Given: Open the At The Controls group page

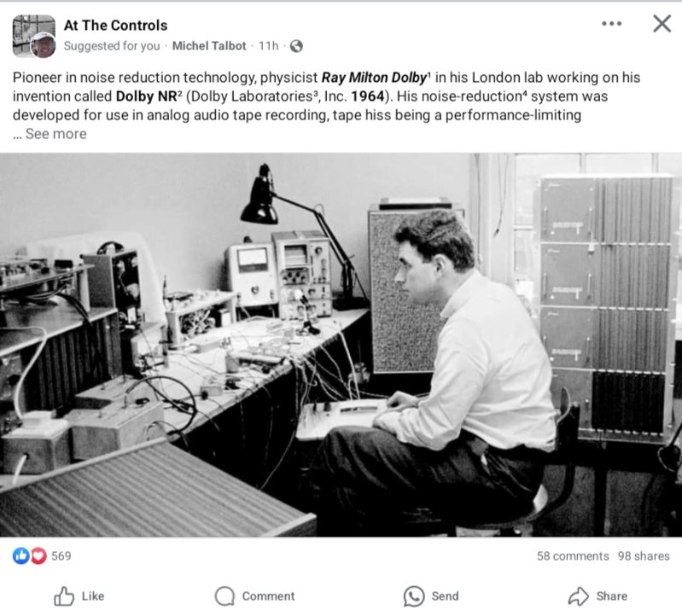Looking at the screenshot, I should (116, 26).
